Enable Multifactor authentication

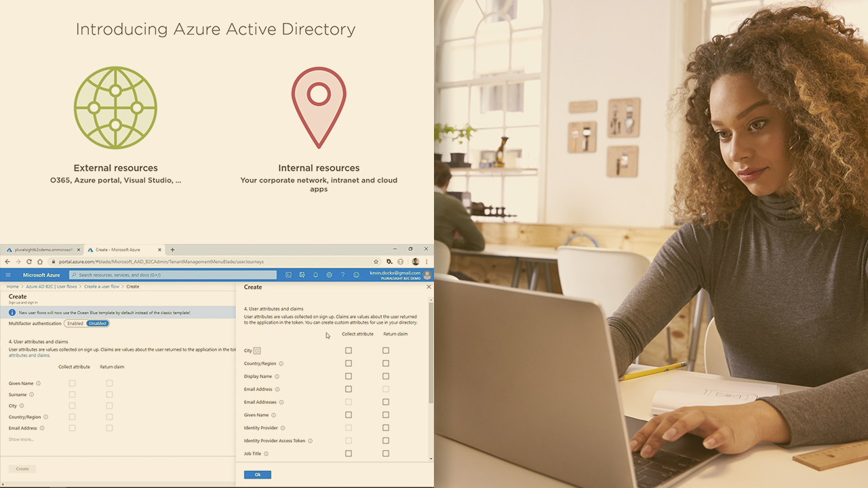(75, 323)
